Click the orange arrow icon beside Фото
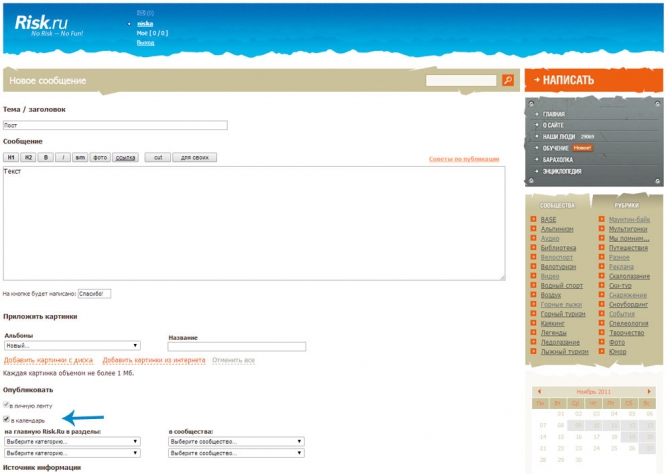Viewport: 670px width, 474px height. click(x=601, y=341)
